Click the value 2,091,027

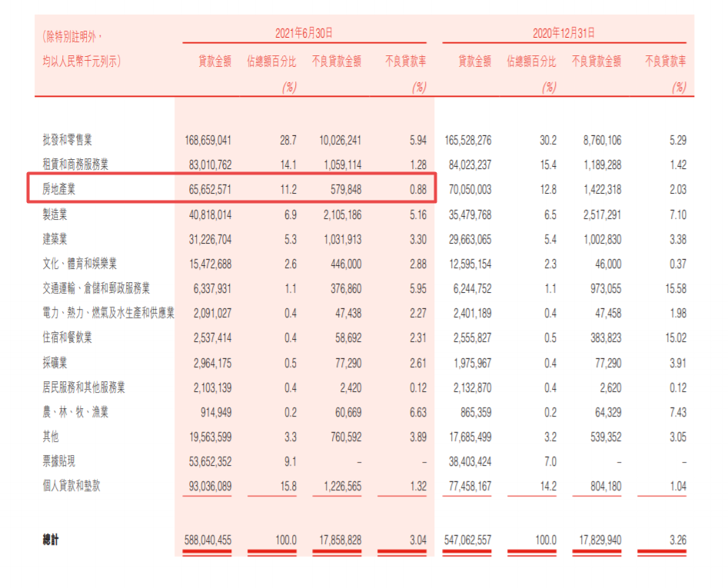(212, 314)
